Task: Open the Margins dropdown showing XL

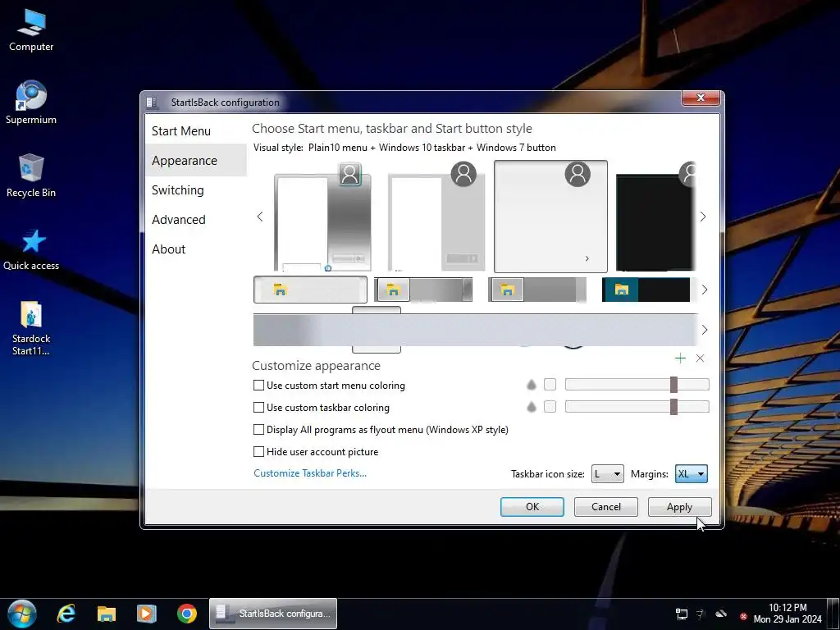Action: point(691,473)
